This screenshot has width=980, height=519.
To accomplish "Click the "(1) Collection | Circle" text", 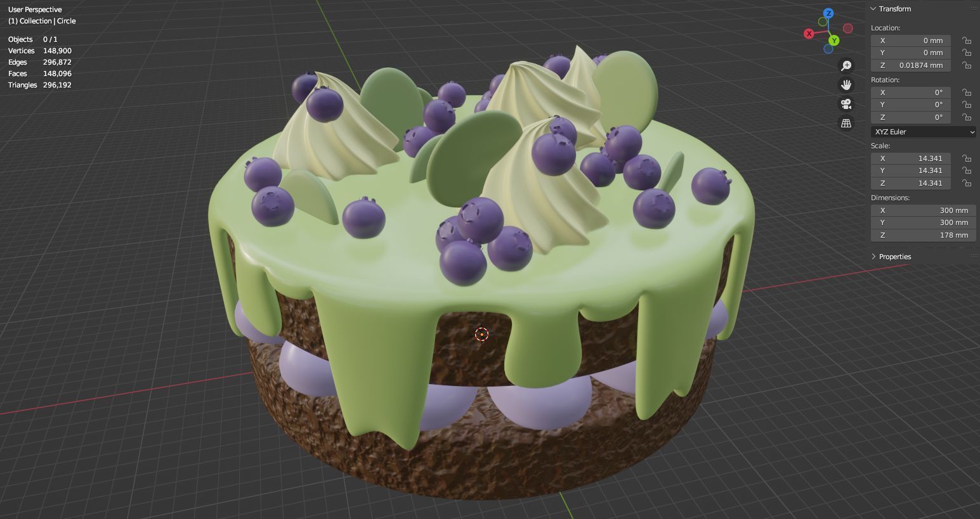I will (42, 21).
